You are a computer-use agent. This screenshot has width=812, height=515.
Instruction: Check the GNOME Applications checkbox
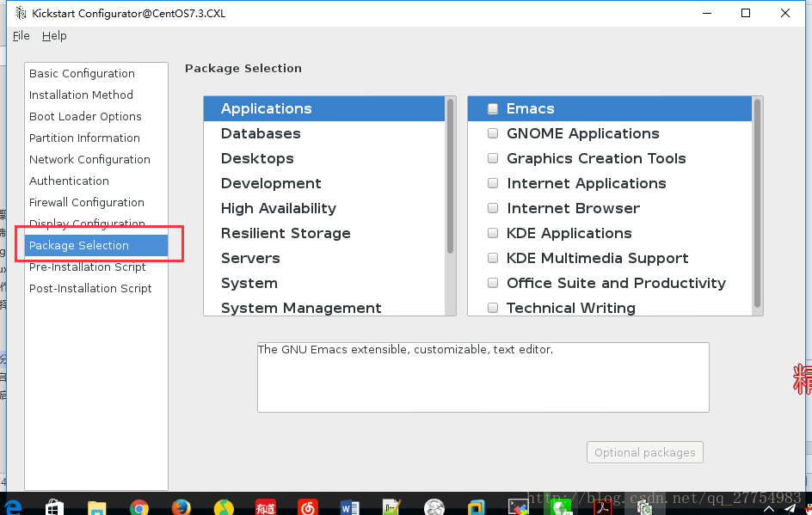493,134
